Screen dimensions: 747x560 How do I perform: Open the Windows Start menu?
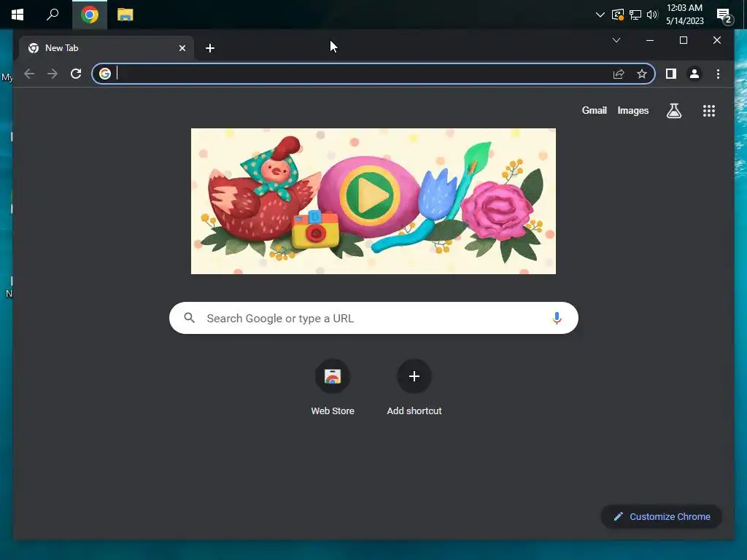click(18, 15)
